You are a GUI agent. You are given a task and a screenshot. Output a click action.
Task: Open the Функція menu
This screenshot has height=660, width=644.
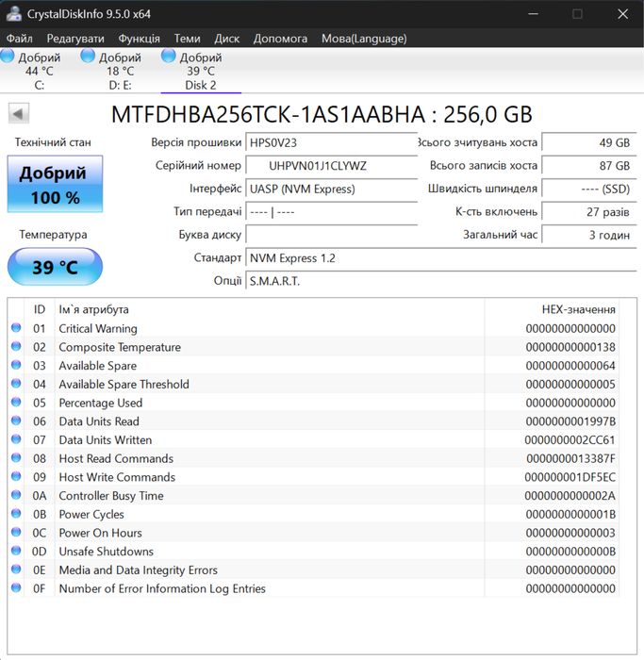[x=139, y=39]
